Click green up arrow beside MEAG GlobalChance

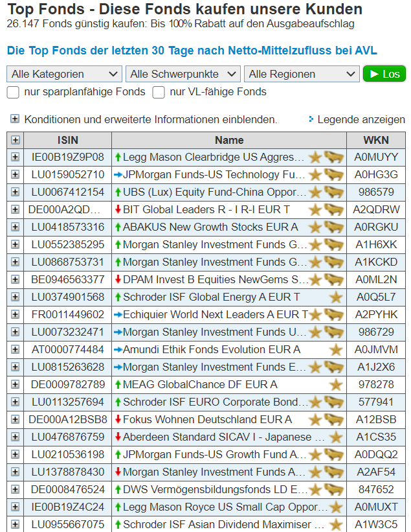coord(118,384)
